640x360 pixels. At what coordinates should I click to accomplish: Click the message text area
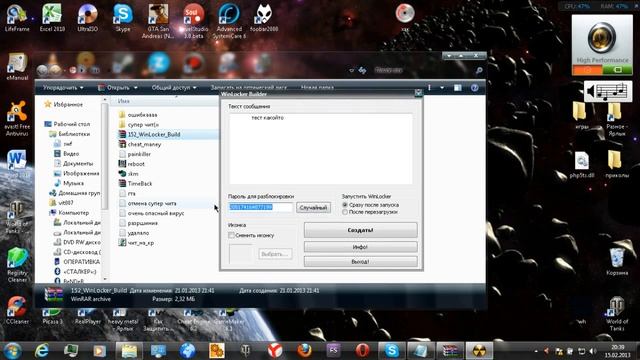(x=320, y=149)
